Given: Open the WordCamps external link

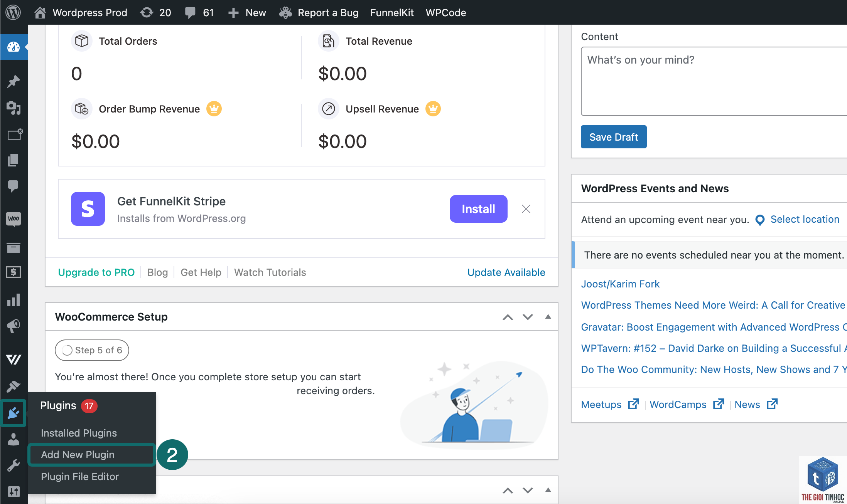Looking at the screenshot, I should 687,405.
